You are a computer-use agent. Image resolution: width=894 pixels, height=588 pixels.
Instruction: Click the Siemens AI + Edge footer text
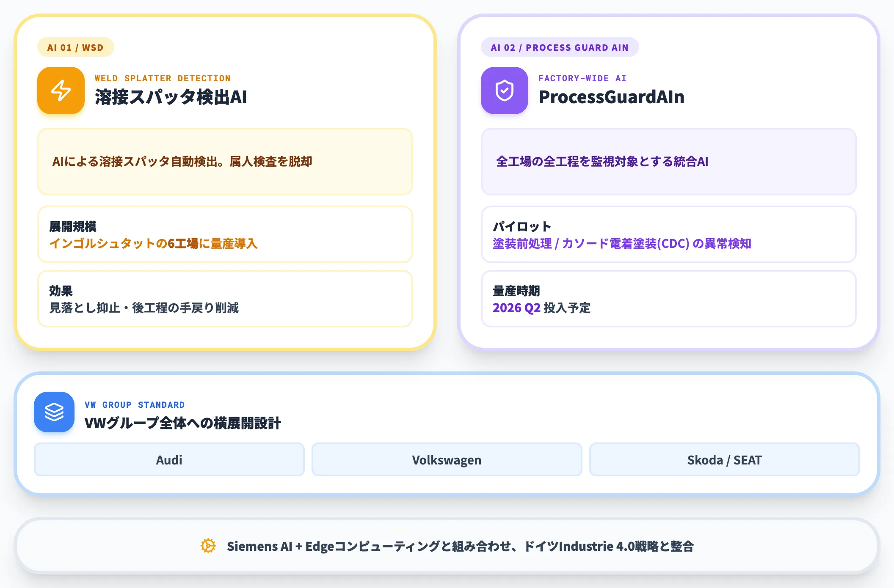[x=460, y=546]
